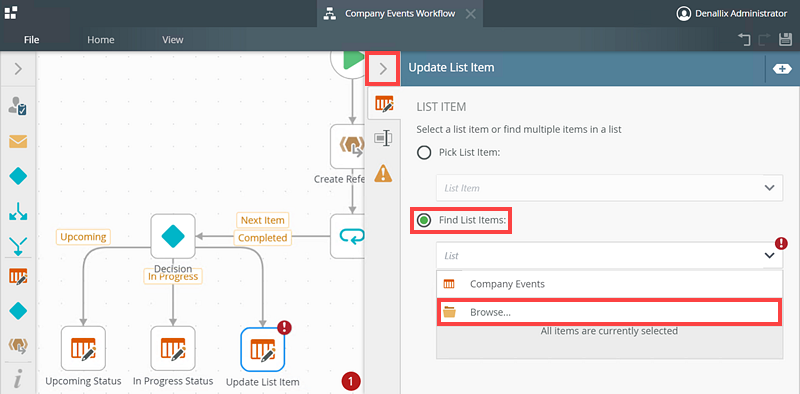Select the Find List Items radio button
The image size is (800, 394).
coord(424,220)
